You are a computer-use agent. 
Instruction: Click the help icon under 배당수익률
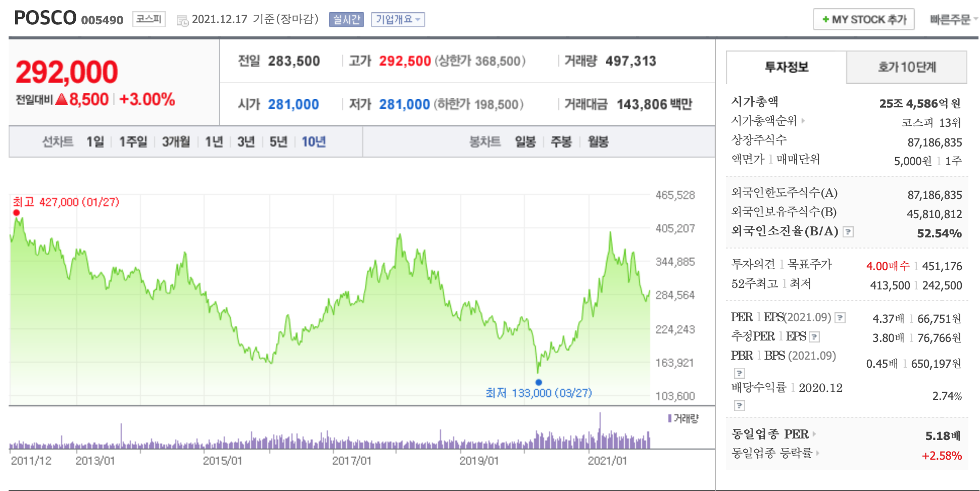coord(740,406)
